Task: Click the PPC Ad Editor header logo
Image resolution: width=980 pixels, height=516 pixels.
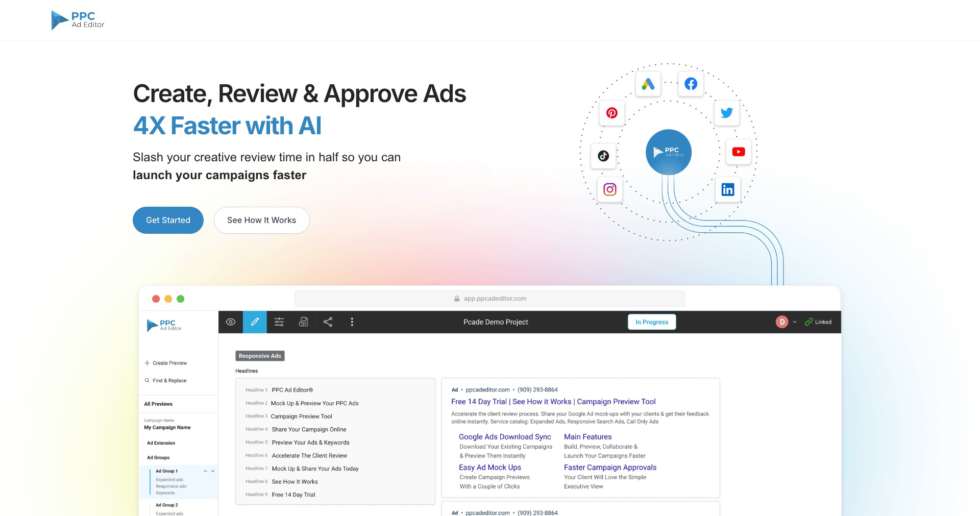Action: point(78,20)
